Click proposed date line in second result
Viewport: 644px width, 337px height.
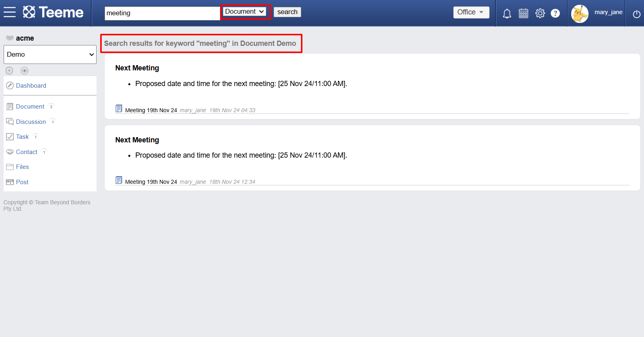241,155
